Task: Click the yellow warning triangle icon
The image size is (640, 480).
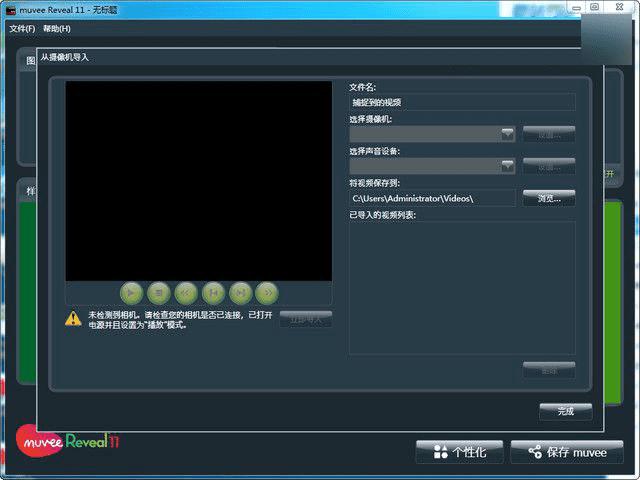Action: [73, 319]
